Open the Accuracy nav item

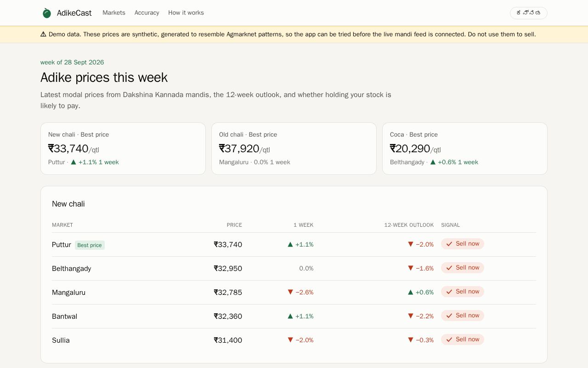pos(147,13)
